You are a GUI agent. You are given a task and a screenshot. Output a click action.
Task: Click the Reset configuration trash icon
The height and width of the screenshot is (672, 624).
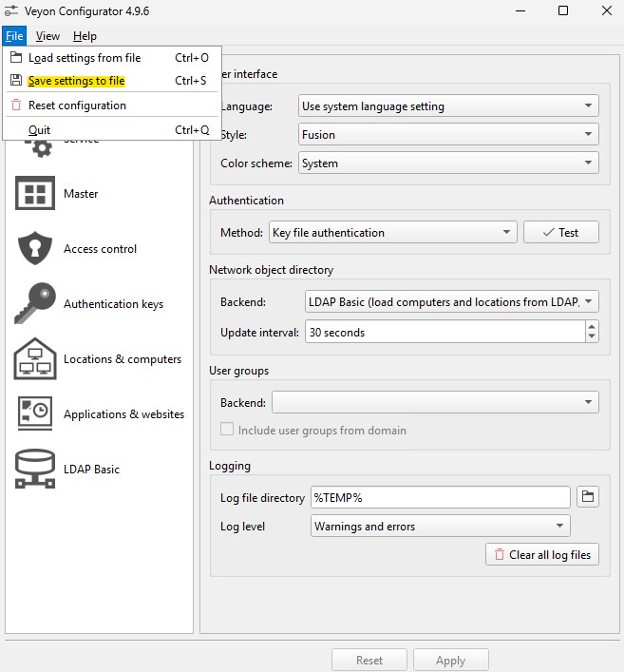(16, 105)
